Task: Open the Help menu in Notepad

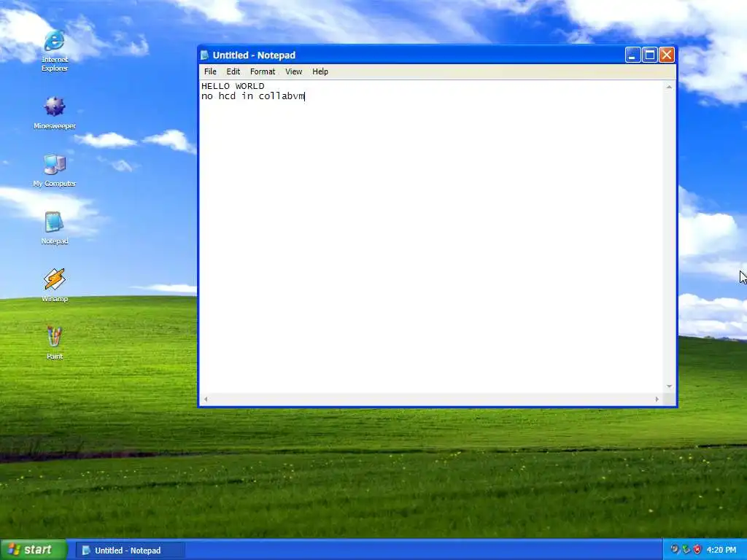Action: [x=320, y=71]
